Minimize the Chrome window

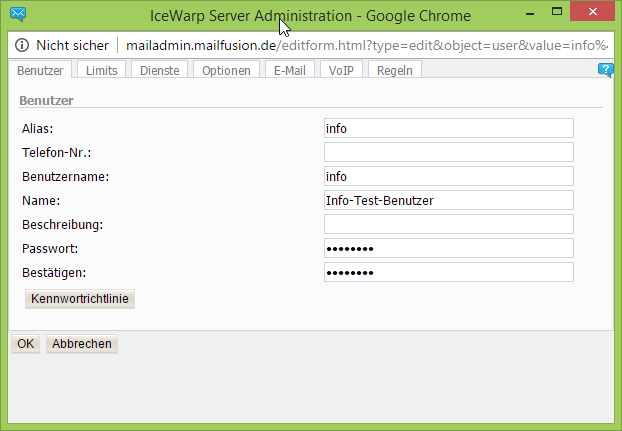point(530,14)
